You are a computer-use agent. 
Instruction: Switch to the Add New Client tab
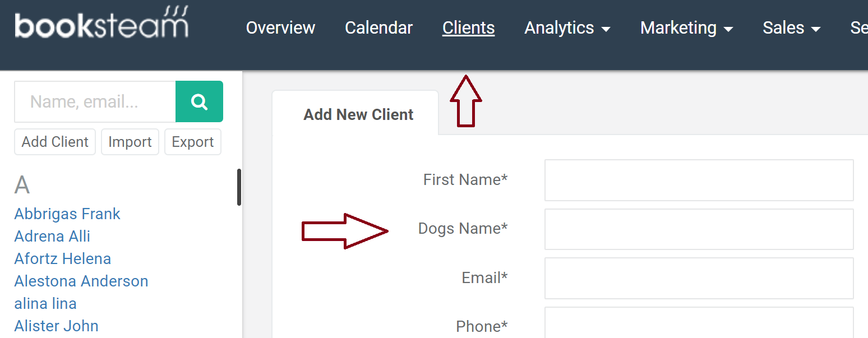tap(358, 114)
